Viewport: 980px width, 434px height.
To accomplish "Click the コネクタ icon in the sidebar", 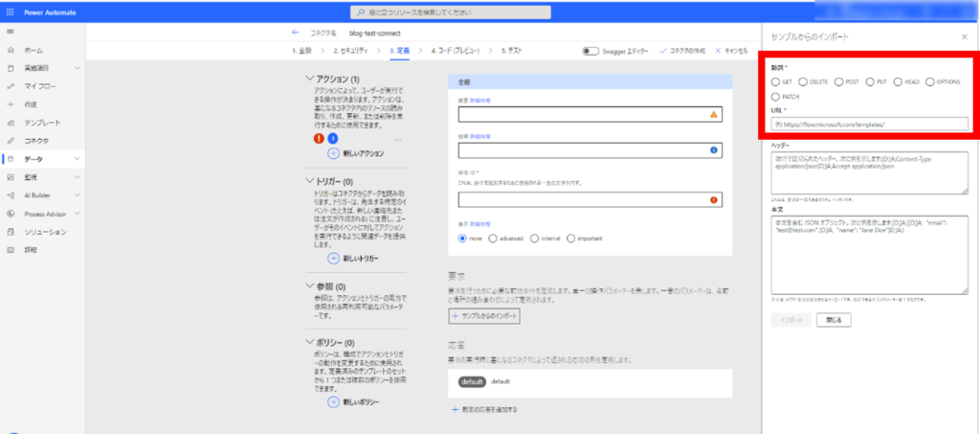I will 10,141.
